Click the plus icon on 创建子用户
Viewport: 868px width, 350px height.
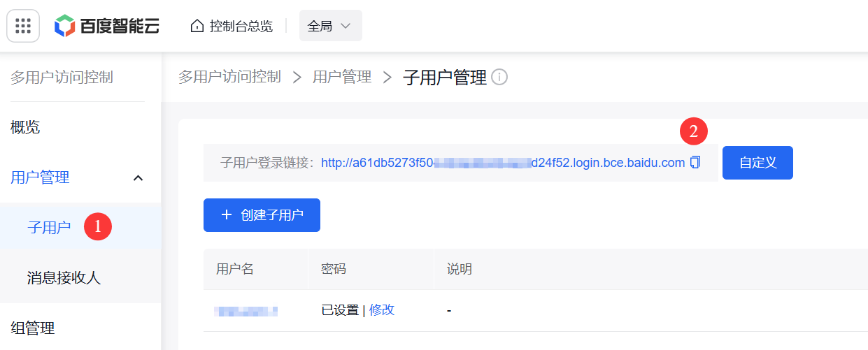pyautogui.click(x=226, y=215)
